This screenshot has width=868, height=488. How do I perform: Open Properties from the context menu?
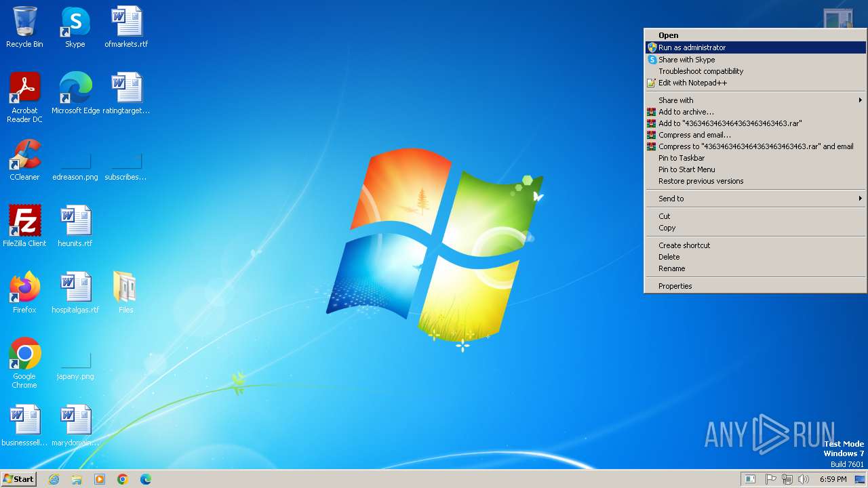(x=755, y=286)
